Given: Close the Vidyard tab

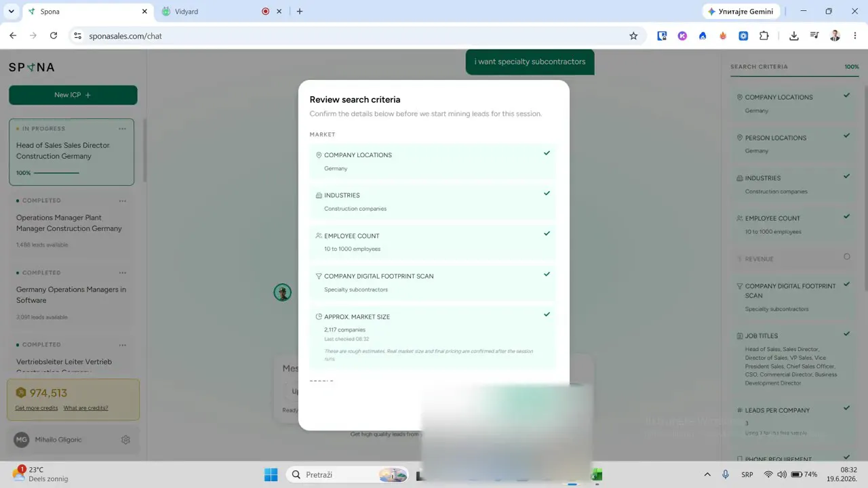Looking at the screenshot, I should click(279, 12).
